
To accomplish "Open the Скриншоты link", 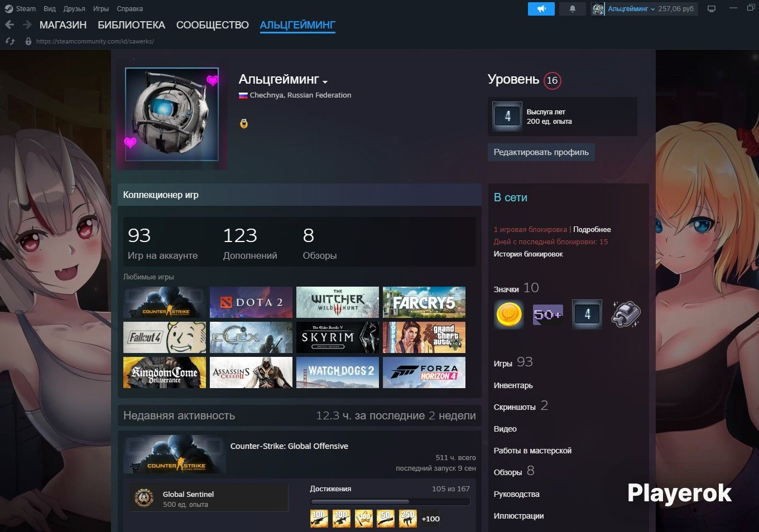I will [x=515, y=407].
